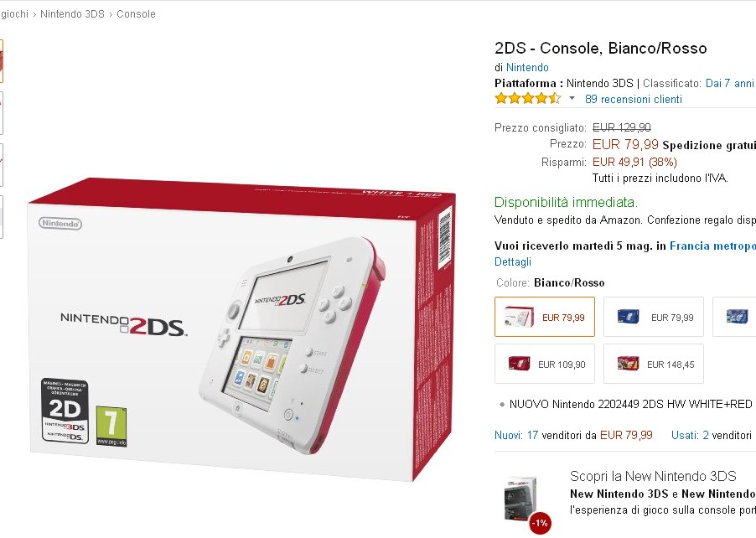The image size is (756, 538).
Task: Expand the star rating dropdown arrow
Action: (572, 98)
